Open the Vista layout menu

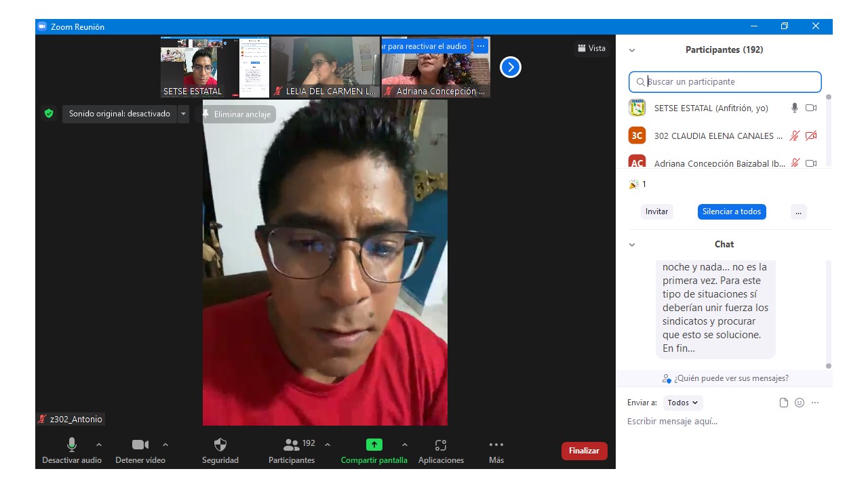pyautogui.click(x=592, y=48)
